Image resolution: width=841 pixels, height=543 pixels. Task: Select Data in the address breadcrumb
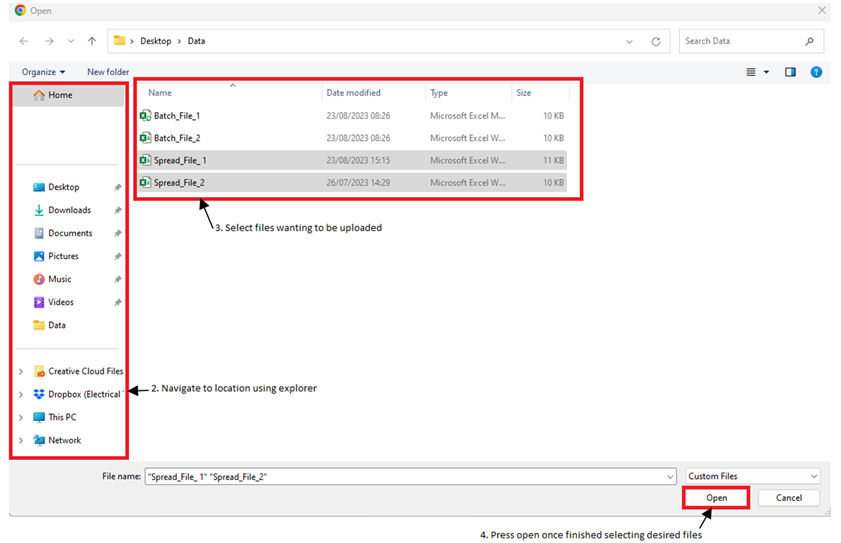(196, 41)
